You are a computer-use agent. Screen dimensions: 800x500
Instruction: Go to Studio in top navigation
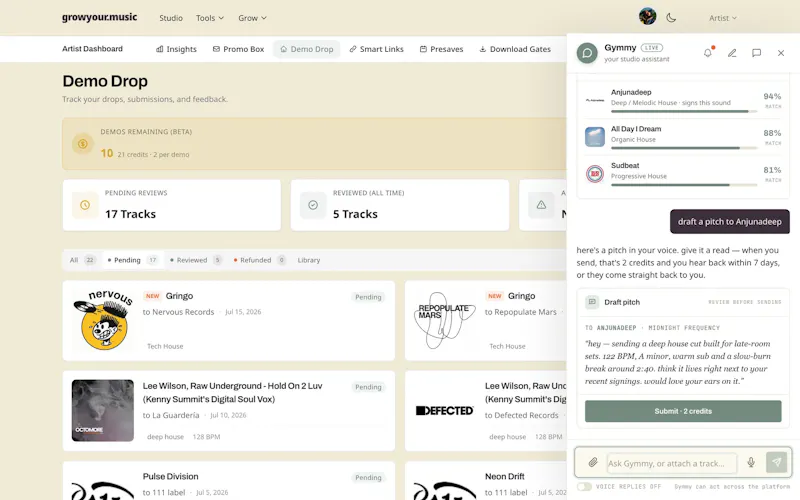point(171,18)
